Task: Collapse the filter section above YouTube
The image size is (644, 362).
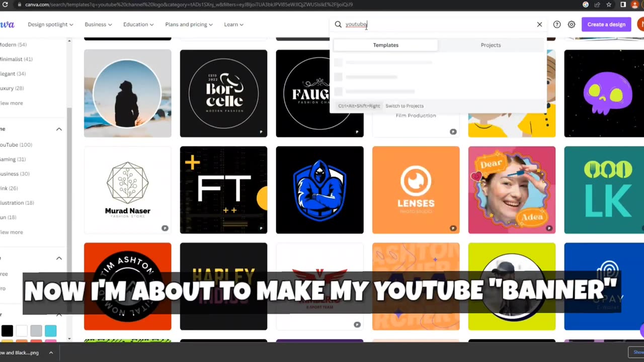Action: point(59,129)
